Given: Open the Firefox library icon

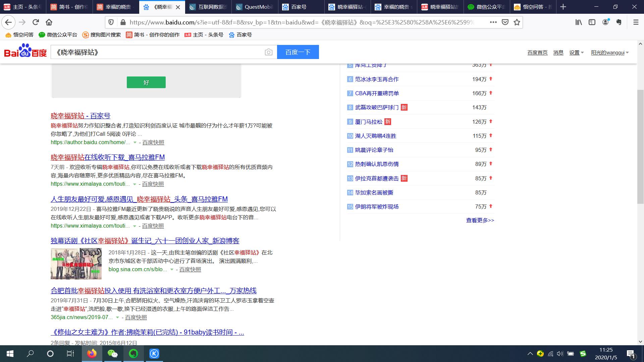Looking at the screenshot, I should point(579,22).
